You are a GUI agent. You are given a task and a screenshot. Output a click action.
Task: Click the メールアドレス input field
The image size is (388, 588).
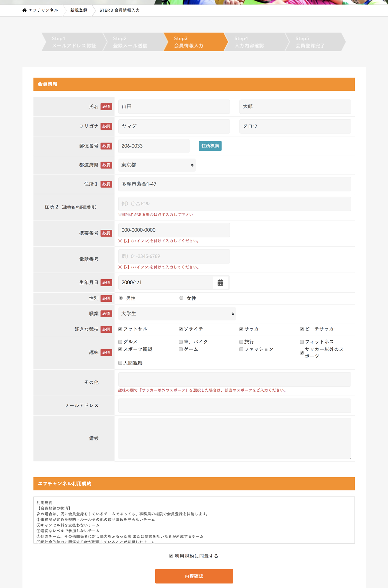(234, 405)
